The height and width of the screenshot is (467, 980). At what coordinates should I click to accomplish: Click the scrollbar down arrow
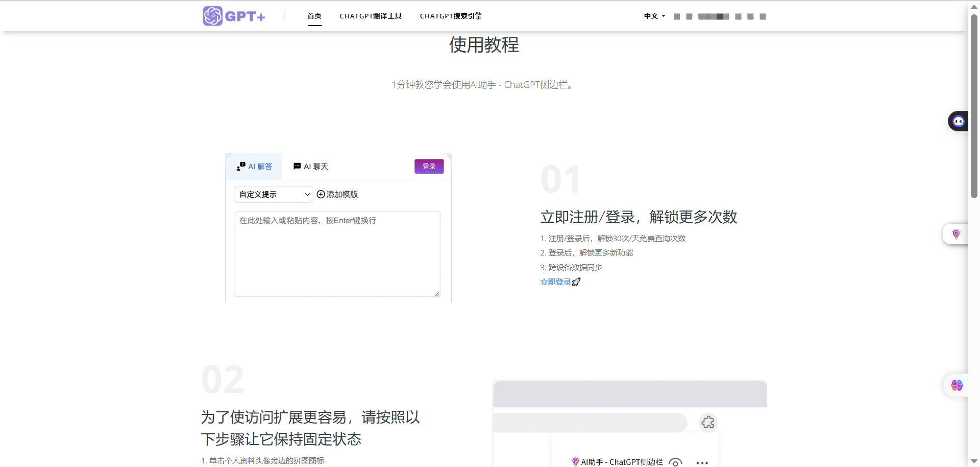(x=974, y=461)
